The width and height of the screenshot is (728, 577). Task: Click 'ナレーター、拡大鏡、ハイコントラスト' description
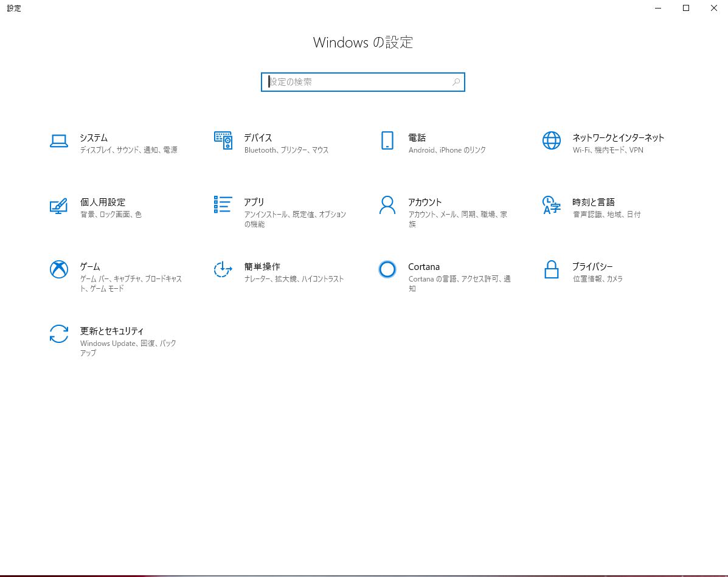pyautogui.click(x=294, y=279)
